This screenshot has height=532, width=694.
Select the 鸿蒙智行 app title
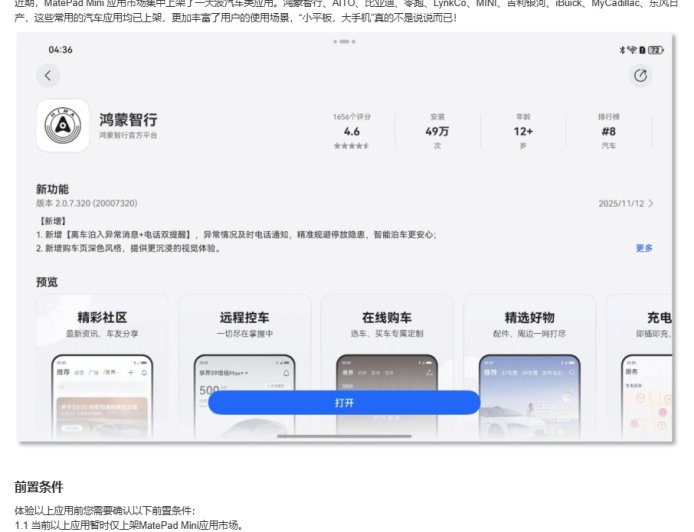(x=128, y=120)
